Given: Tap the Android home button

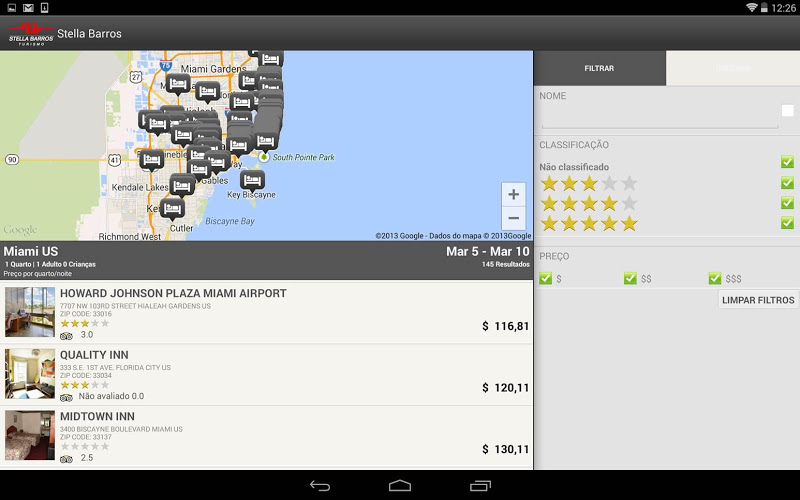Looking at the screenshot, I should pyautogui.click(x=399, y=486).
